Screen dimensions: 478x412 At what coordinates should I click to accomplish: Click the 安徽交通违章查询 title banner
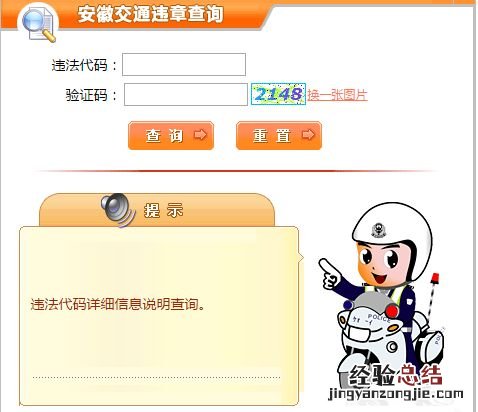point(150,14)
